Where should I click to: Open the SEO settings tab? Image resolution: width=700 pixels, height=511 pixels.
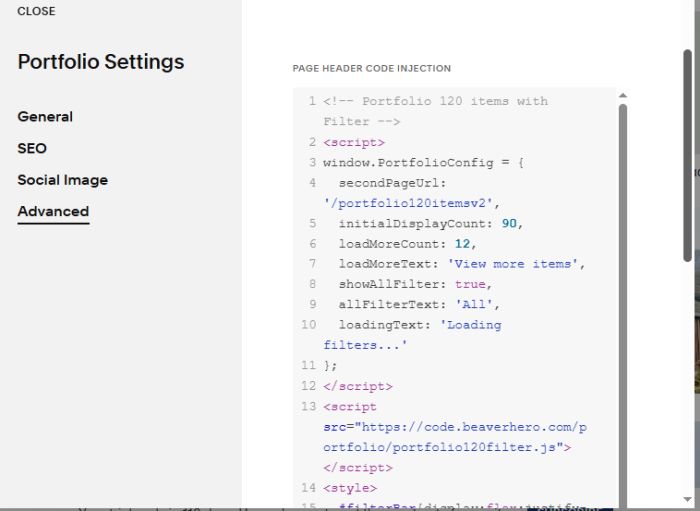[32, 148]
